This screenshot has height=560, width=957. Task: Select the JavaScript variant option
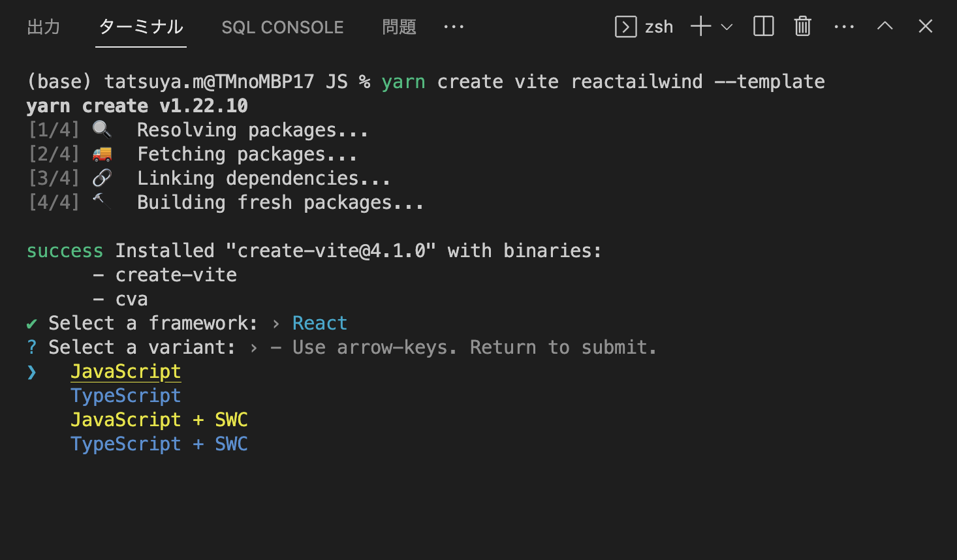[125, 371]
